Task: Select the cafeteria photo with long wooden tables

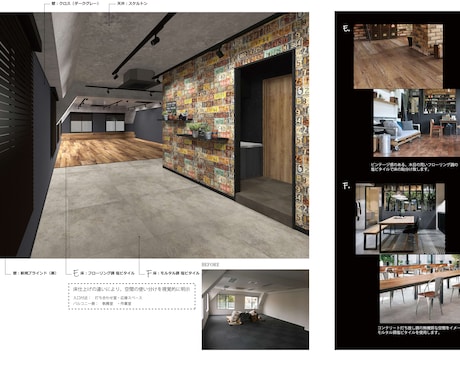Action: pos(420,289)
